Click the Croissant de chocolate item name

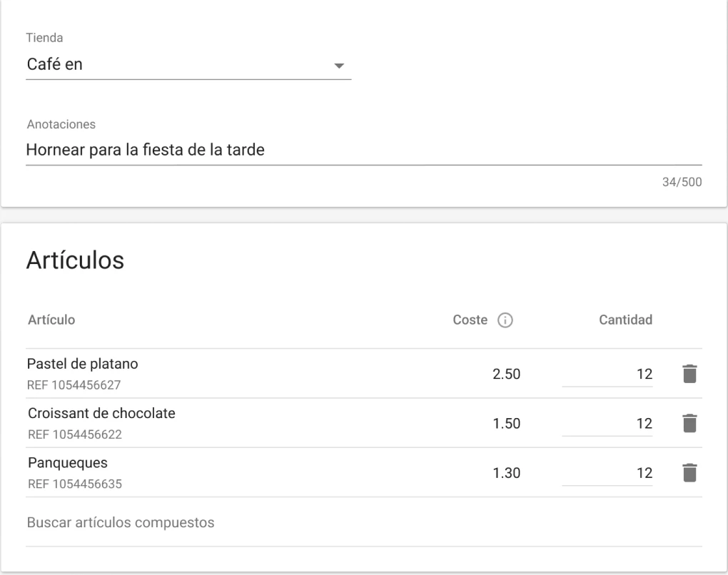(x=101, y=414)
